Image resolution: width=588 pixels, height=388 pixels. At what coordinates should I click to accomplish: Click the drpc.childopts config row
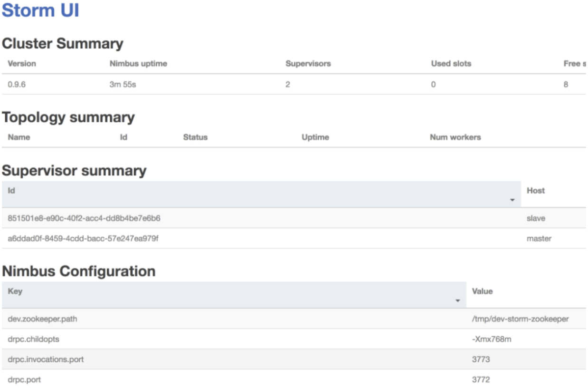[x=34, y=339]
